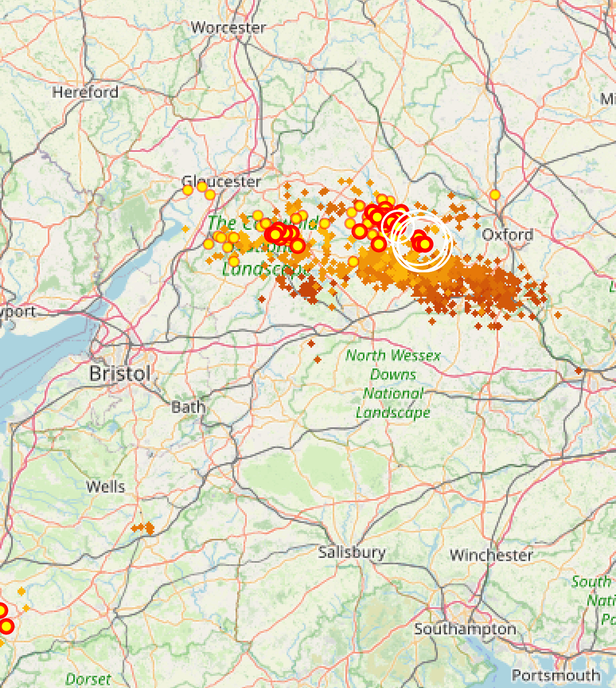
Task: Click the Portsmouth city label
Action: coord(556,676)
